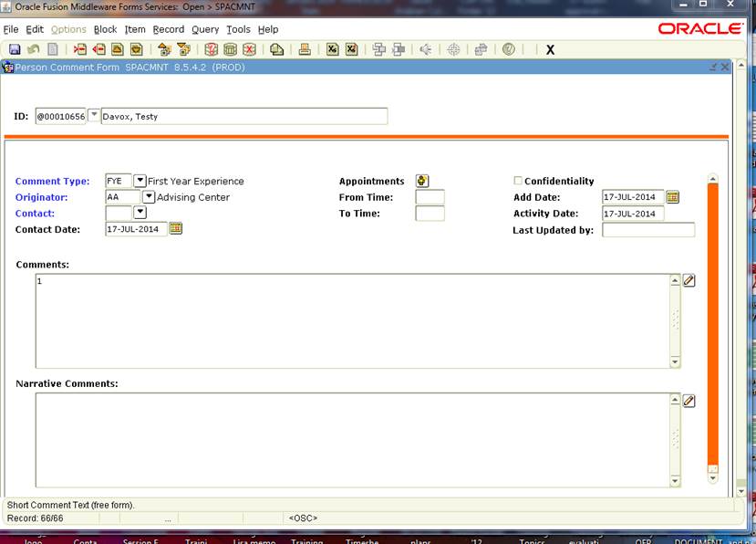Click the Cancel Query toolbar icon
756x544 pixels.
(x=249, y=49)
